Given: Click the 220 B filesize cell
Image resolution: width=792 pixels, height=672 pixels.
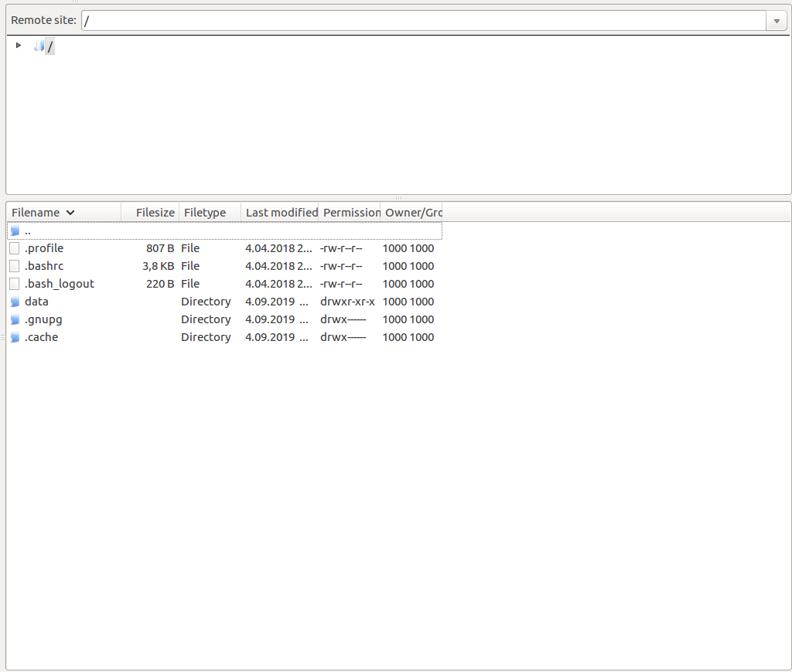Looking at the screenshot, I should click(160, 284).
